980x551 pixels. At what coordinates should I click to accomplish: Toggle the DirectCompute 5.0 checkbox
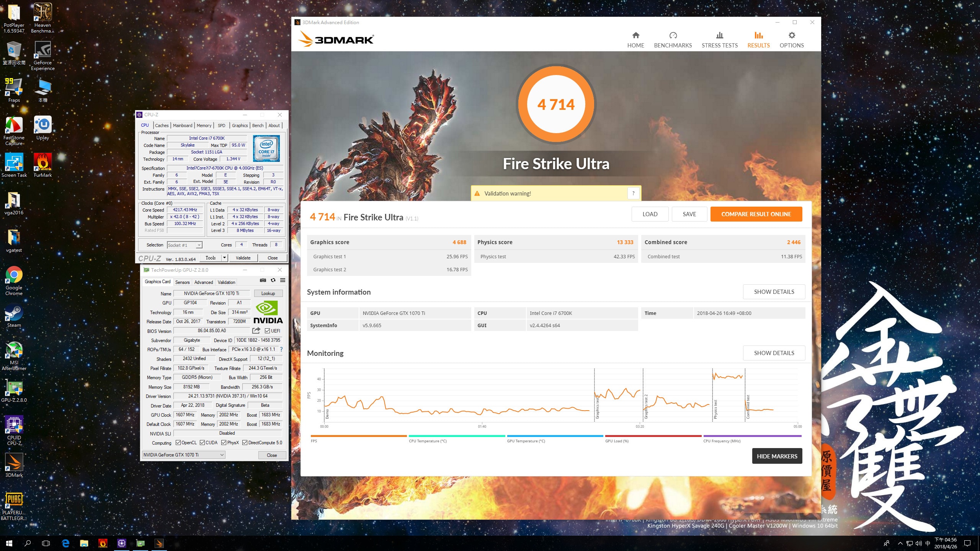tap(245, 443)
